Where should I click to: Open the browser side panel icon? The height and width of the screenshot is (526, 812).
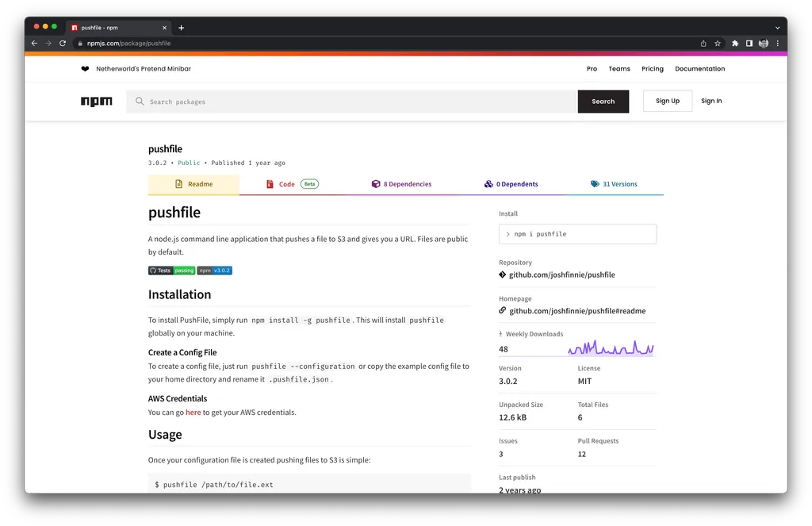click(749, 44)
